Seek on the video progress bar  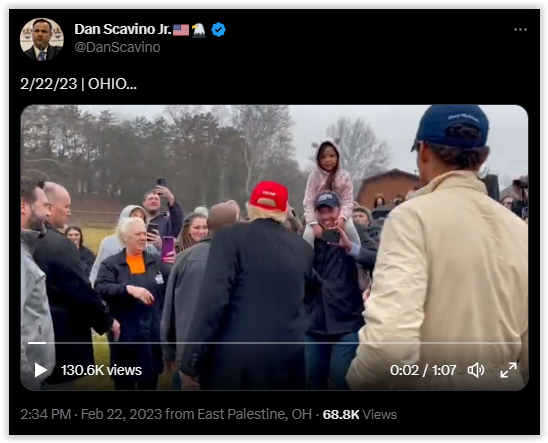tap(274, 343)
